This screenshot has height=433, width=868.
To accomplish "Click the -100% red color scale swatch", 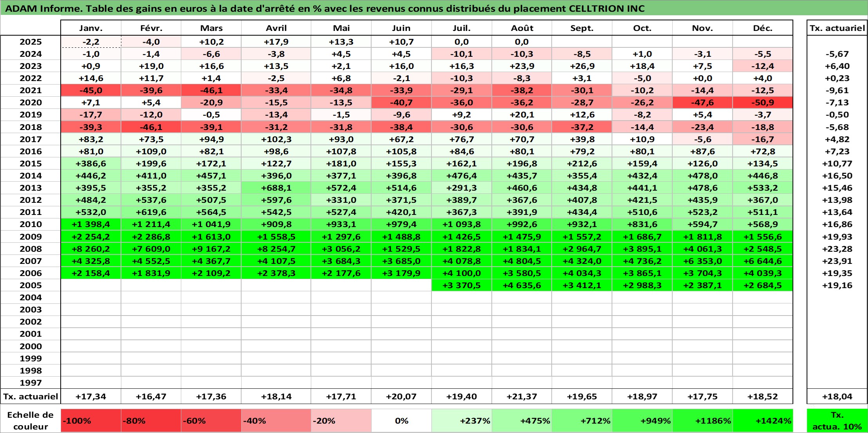I will pos(91,420).
